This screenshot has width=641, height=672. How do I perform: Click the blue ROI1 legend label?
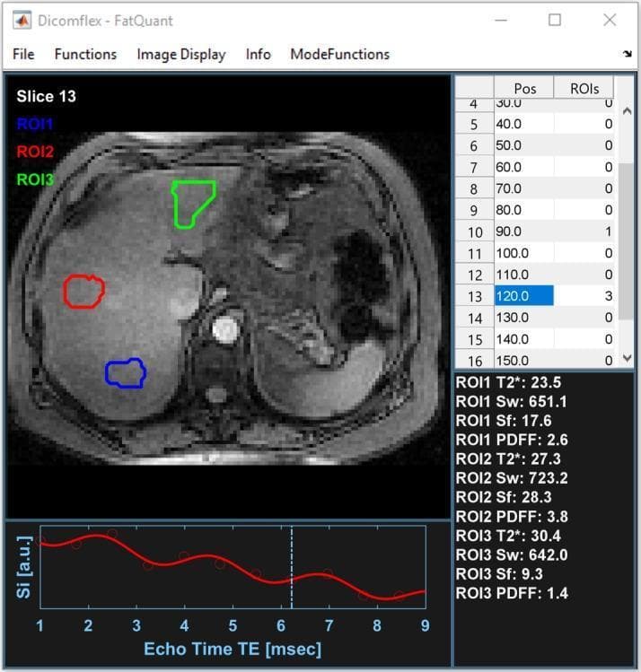coord(35,124)
